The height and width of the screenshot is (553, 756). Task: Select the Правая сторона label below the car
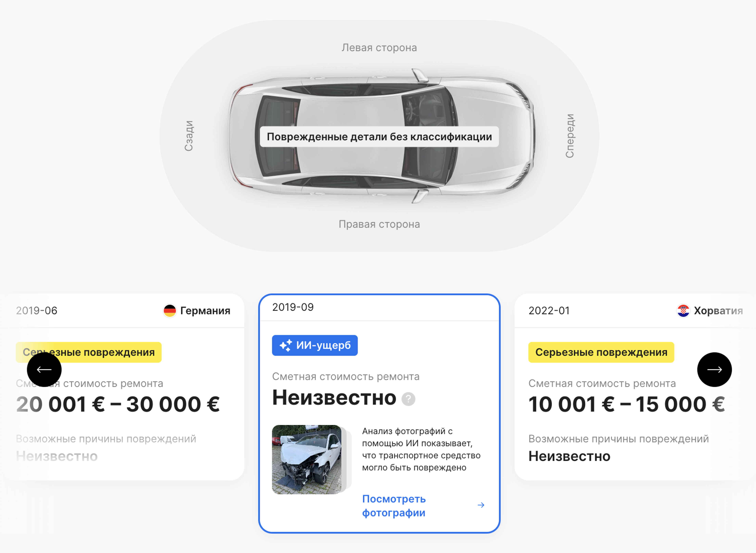[x=379, y=224]
